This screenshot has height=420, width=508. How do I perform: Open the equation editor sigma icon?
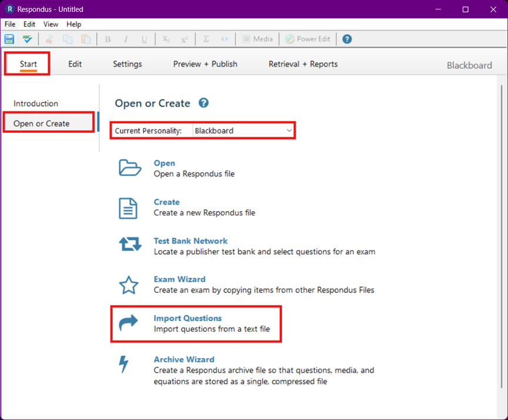pos(206,39)
